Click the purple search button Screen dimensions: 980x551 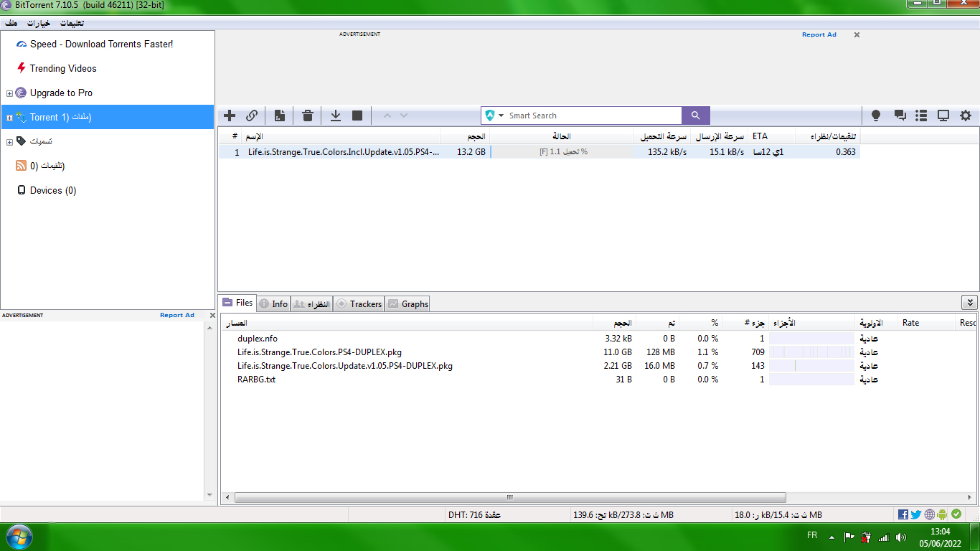(695, 116)
